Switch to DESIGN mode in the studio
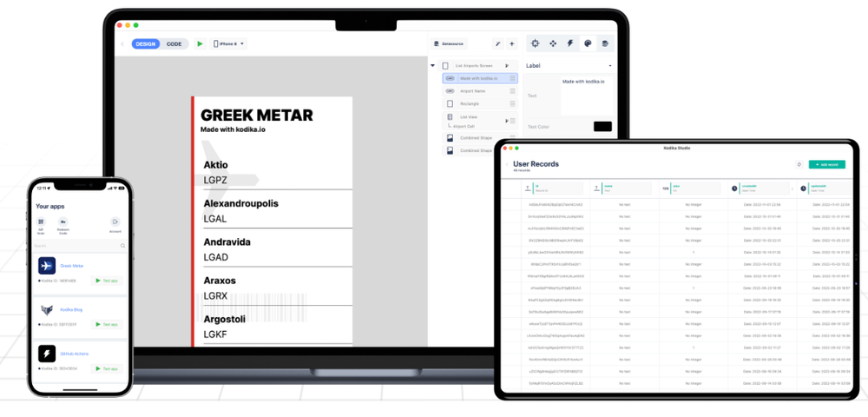Viewport: 868px width, 417px height. coord(146,43)
